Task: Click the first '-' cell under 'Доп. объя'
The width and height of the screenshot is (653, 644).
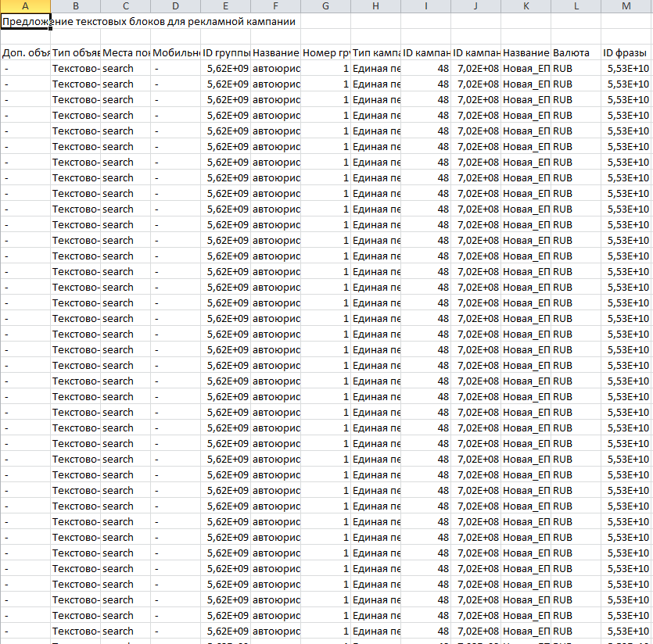Action: 25,68
